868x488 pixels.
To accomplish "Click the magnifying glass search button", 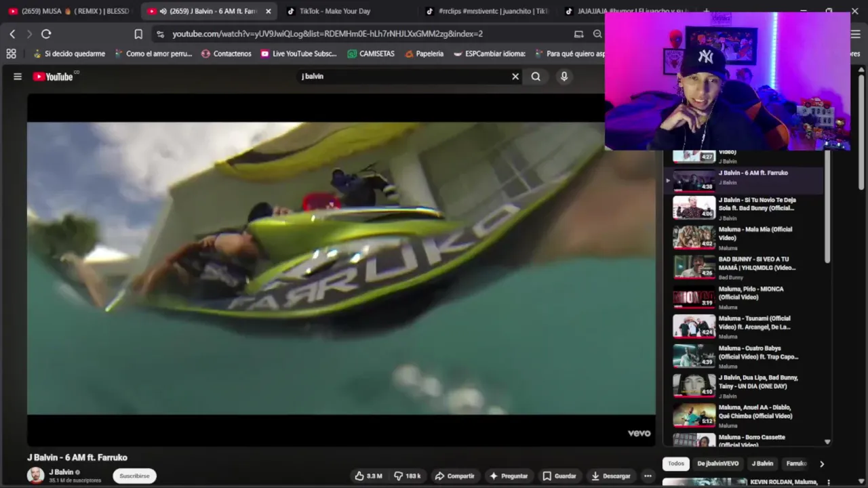I will click(536, 77).
